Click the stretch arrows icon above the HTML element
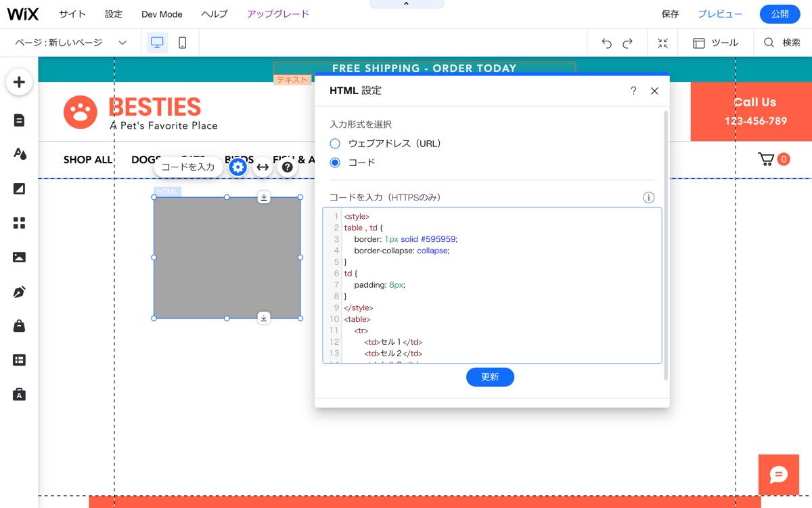This screenshot has height=508, width=812. (x=263, y=167)
